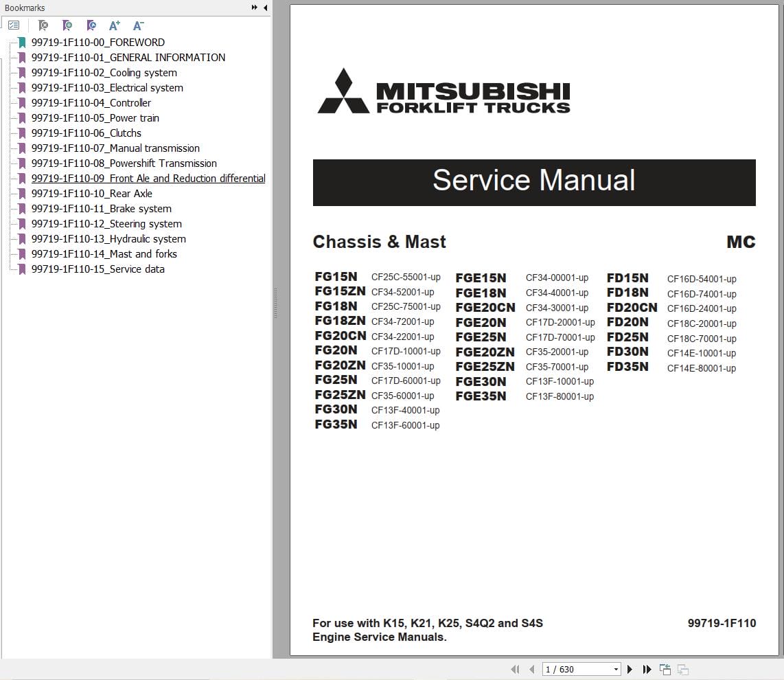
Task: Click the delete bookmark icon
Action: pos(43,25)
